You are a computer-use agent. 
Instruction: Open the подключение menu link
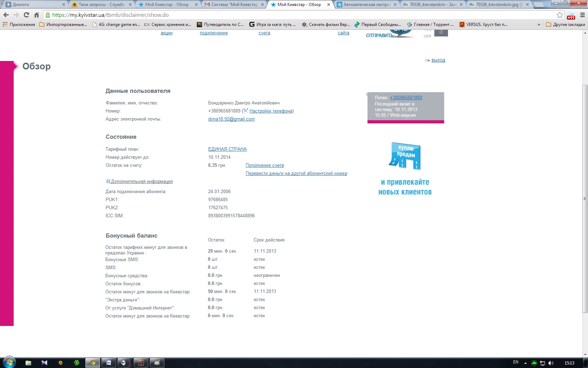pos(214,33)
